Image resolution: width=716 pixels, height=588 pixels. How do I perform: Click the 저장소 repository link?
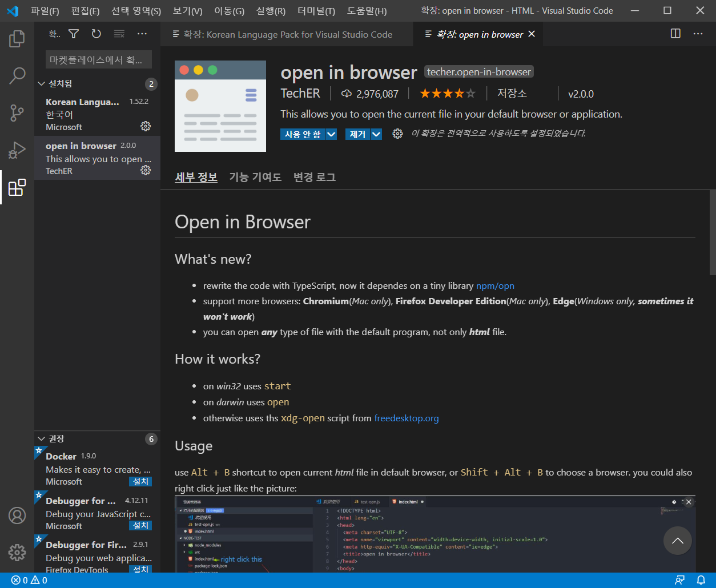512,94
